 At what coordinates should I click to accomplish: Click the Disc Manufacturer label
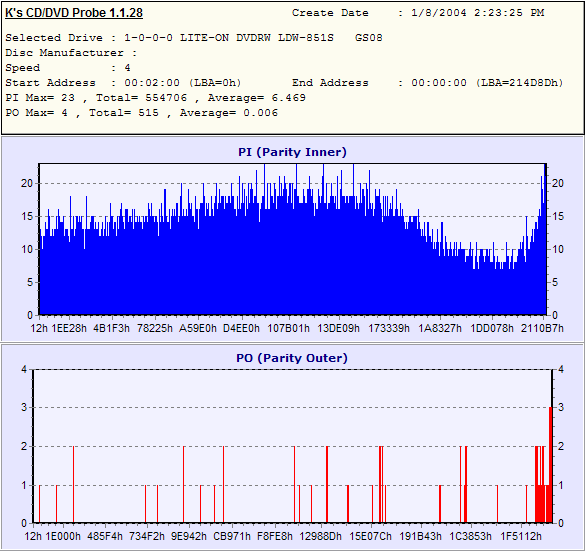(64, 53)
